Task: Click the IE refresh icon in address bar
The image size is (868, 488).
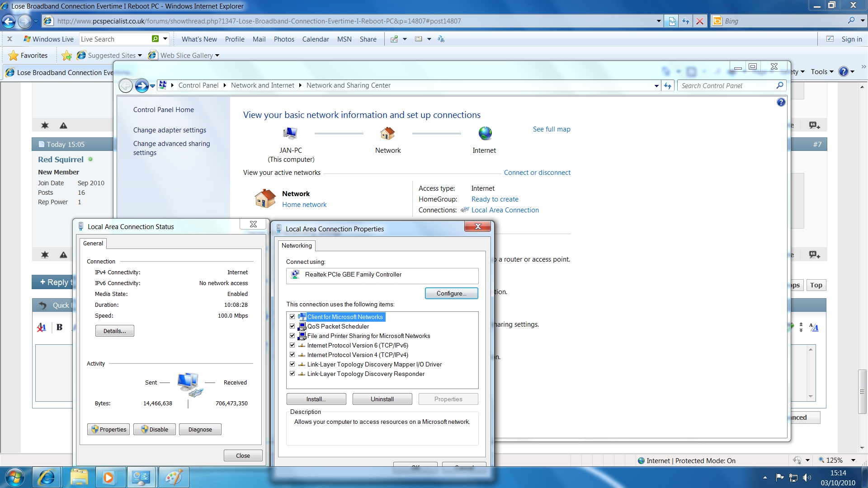Action: point(685,21)
